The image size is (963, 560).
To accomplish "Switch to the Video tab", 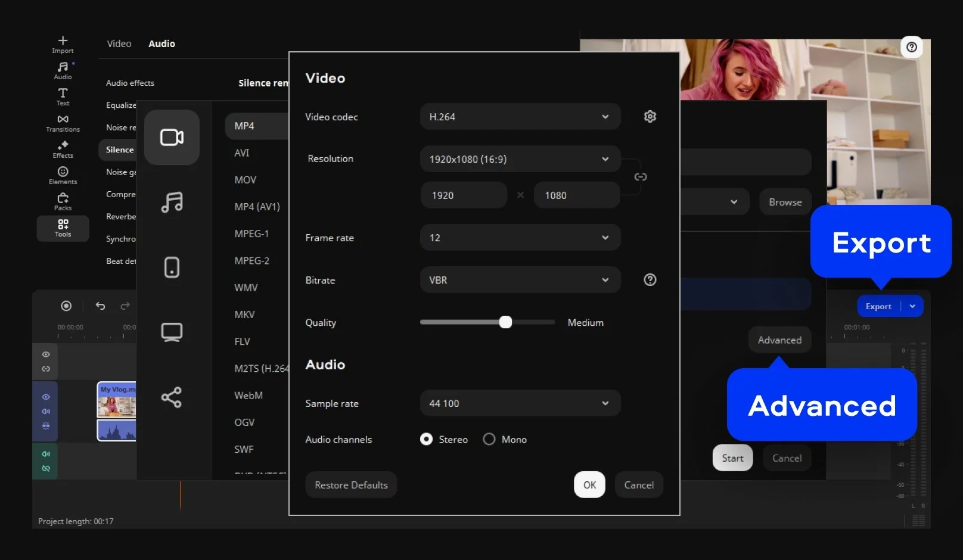I will (x=119, y=43).
